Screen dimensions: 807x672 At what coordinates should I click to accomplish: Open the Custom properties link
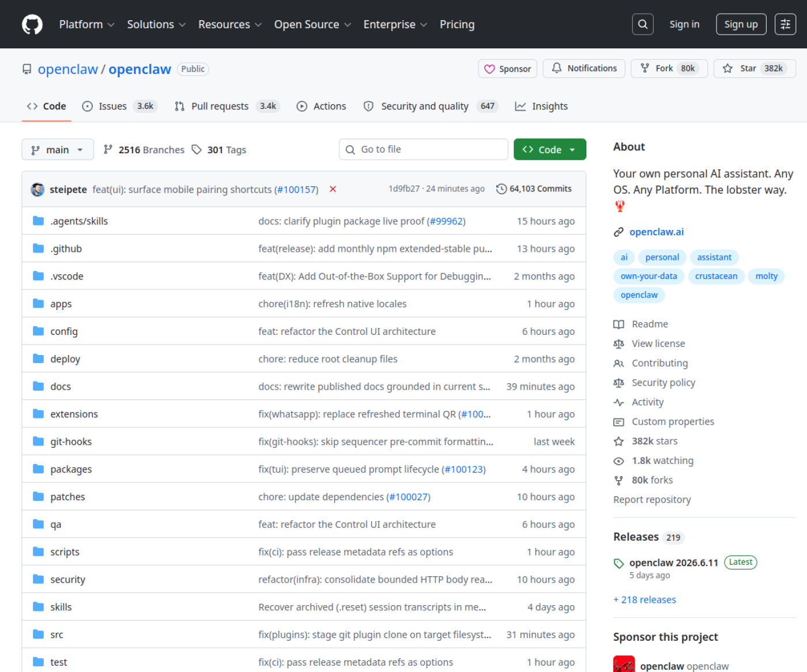[673, 422]
